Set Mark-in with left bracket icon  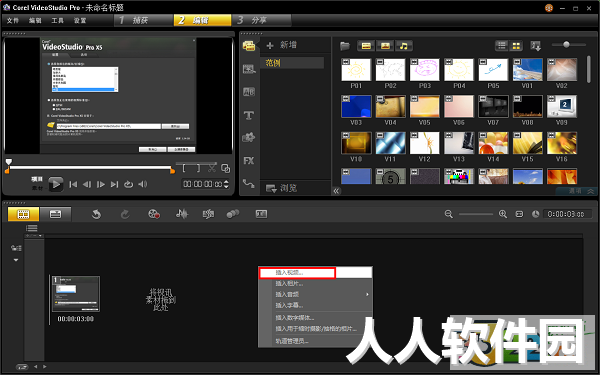click(184, 168)
